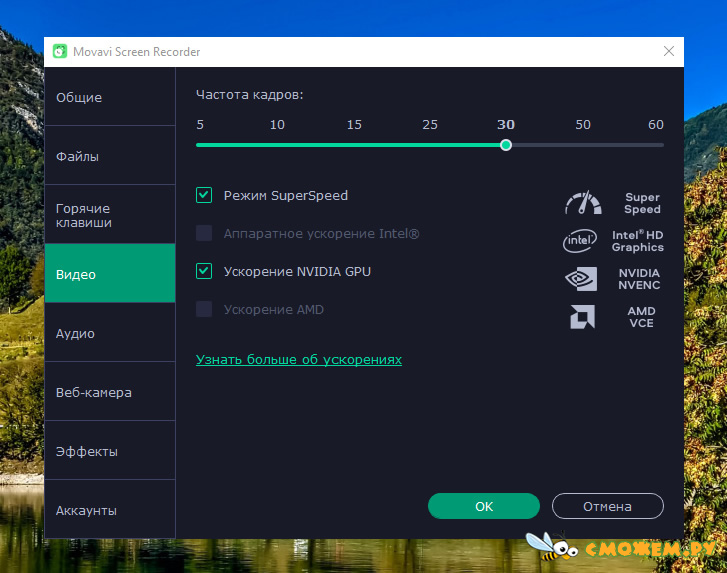The height and width of the screenshot is (573, 727).
Task: Click the frame rate slider handle
Action: pyautogui.click(x=506, y=145)
